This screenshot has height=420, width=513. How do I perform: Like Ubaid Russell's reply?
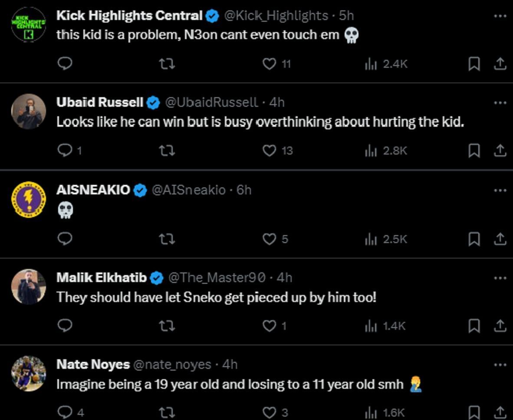point(270,151)
